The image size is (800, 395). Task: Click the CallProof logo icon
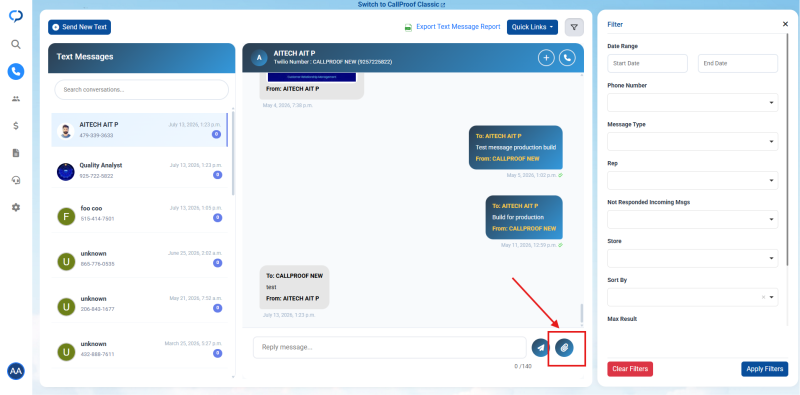(16, 16)
